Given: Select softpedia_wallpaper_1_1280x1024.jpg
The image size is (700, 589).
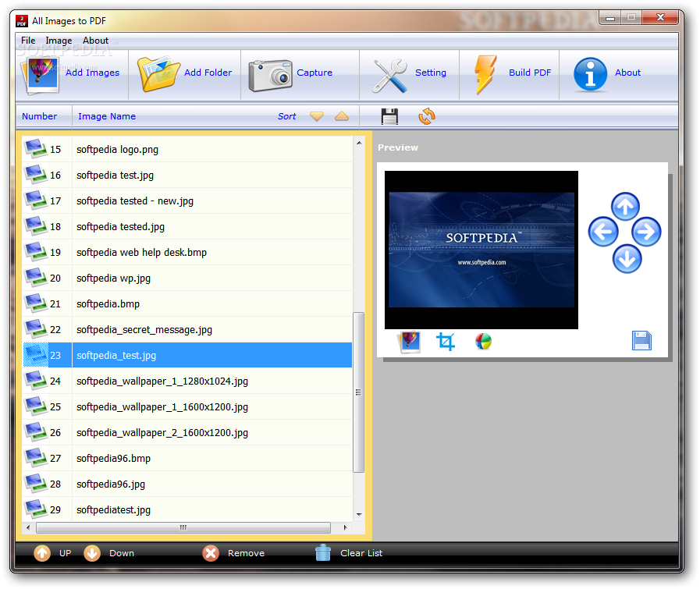Looking at the screenshot, I should 187,381.
